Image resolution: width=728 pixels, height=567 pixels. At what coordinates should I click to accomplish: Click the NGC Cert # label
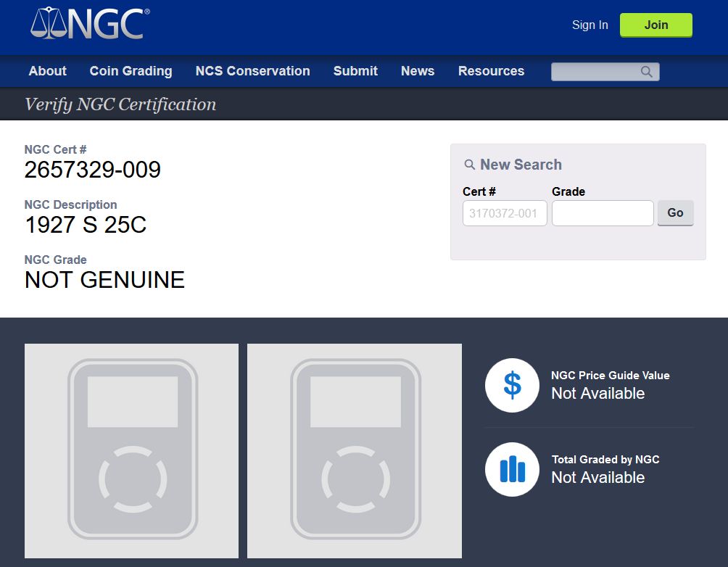(x=55, y=149)
